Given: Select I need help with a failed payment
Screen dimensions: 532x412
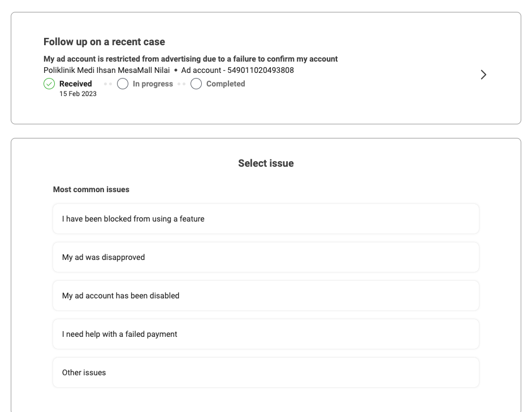Looking at the screenshot, I should pos(266,334).
